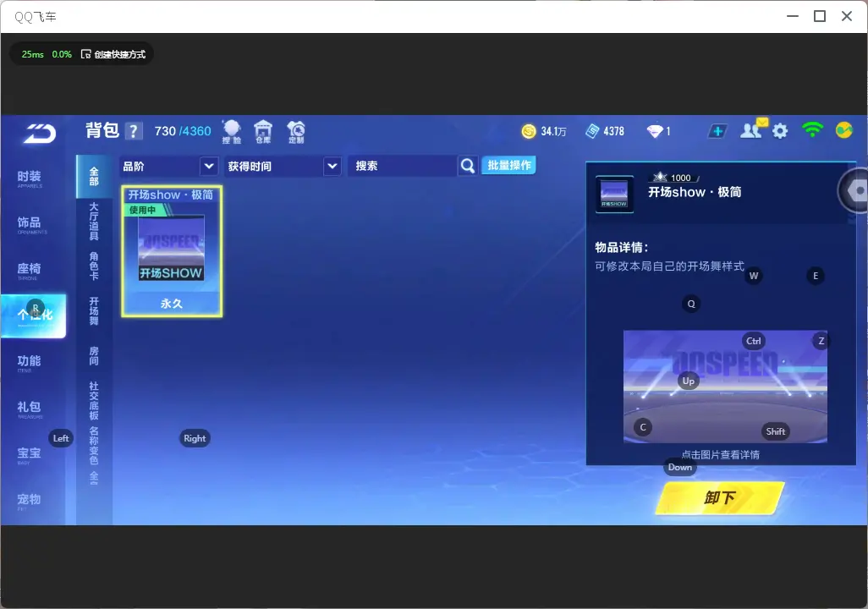Click the 背包 backpack title
The image size is (868, 609).
coord(102,130)
